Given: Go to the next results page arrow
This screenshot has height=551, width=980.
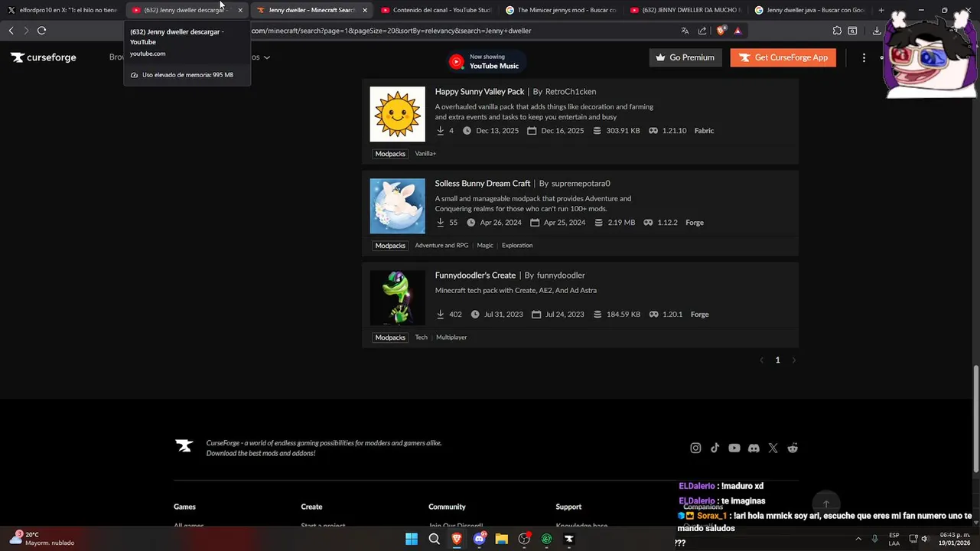Looking at the screenshot, I should [x=793, y=360].
